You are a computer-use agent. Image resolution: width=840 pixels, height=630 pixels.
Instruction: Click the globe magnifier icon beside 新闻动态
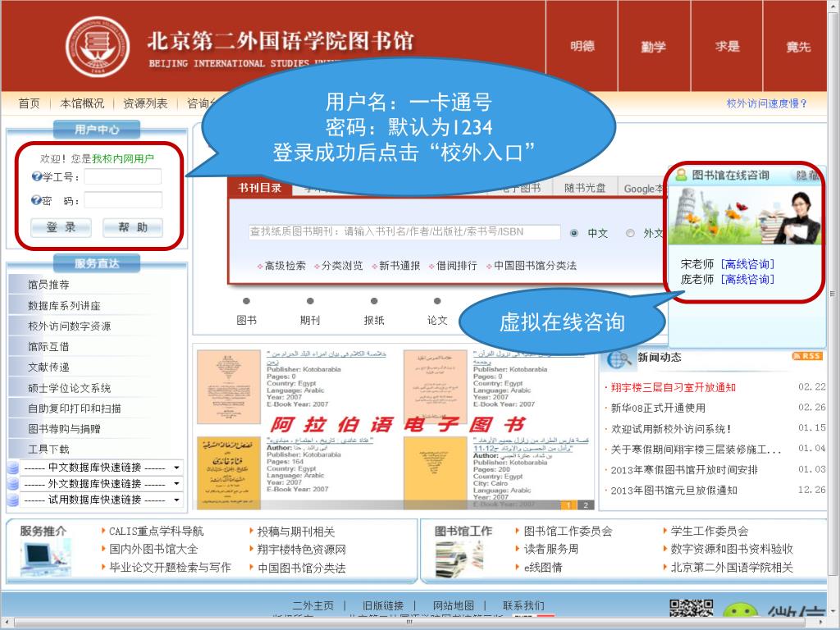pyautogui.click(x=619, y=359)
